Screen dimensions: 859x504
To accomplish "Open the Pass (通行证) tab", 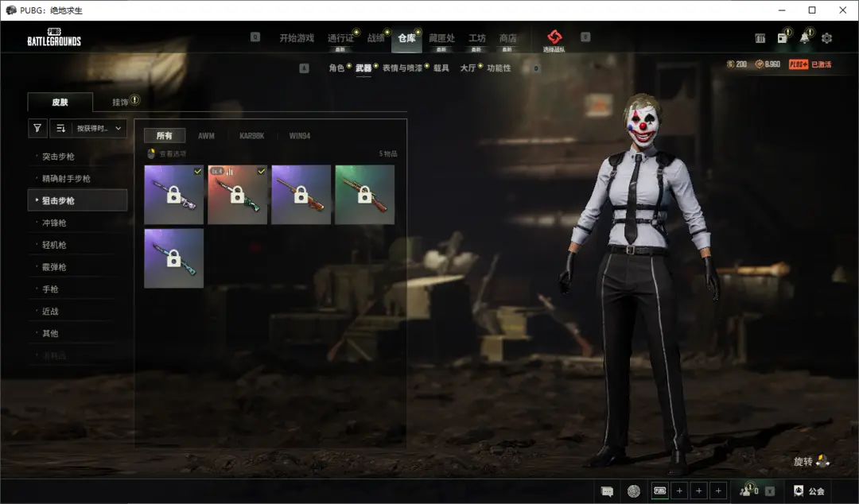I will [340, 38].
